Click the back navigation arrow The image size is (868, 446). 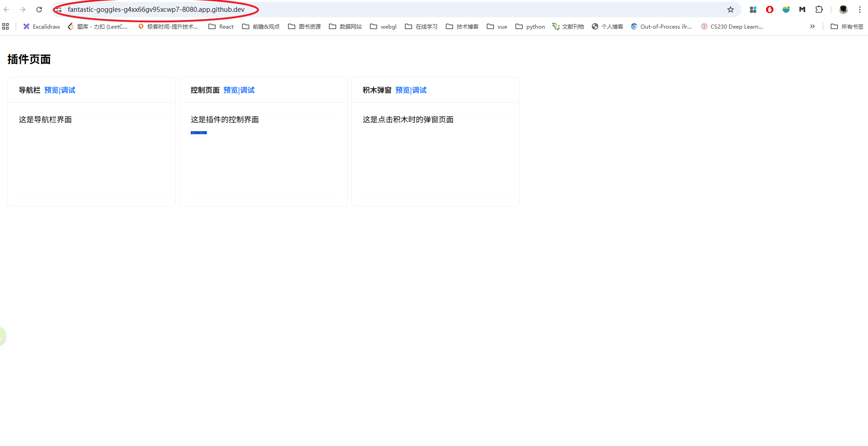point(7,10)
